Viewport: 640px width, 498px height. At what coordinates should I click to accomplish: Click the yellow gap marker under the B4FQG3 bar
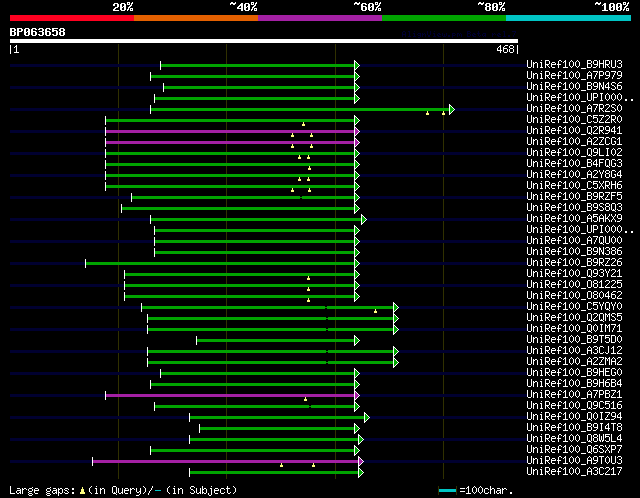click(309, 168)
